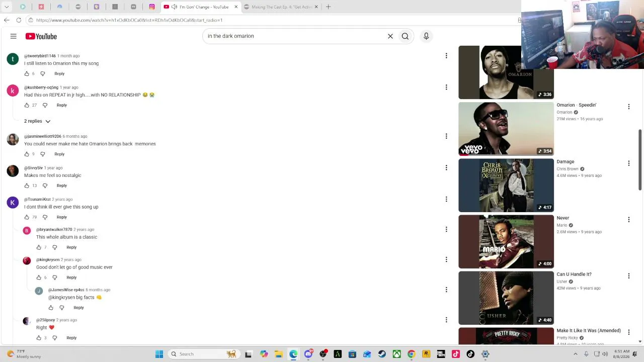644x362 pixels.
Task: Reply to @TsunamiKrat's comment
Action: [x=61, y=217]
